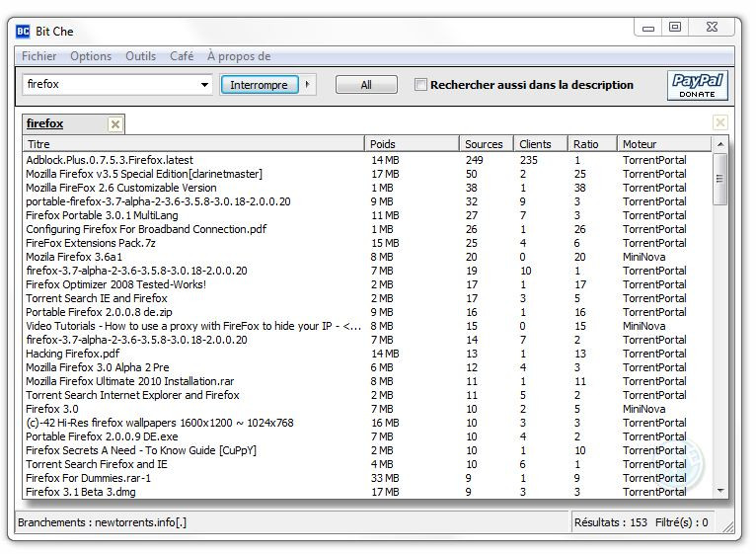The image size is (756, 554).
Task: Expand the arrow next to Interrompre button
Action: [x=308, y=85]
